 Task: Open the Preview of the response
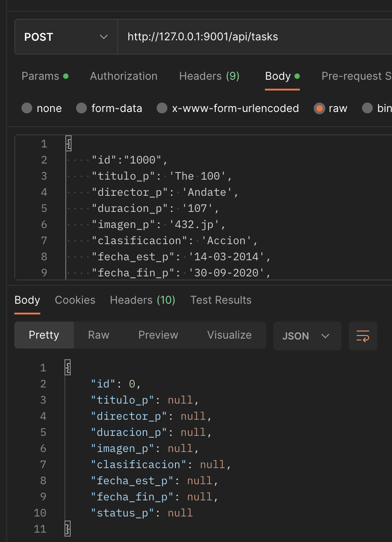(158, 335)
